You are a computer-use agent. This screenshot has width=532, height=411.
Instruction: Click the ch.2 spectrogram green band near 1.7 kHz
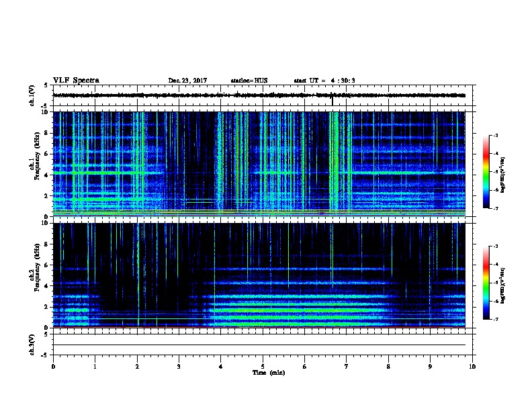tap(298, 310)
